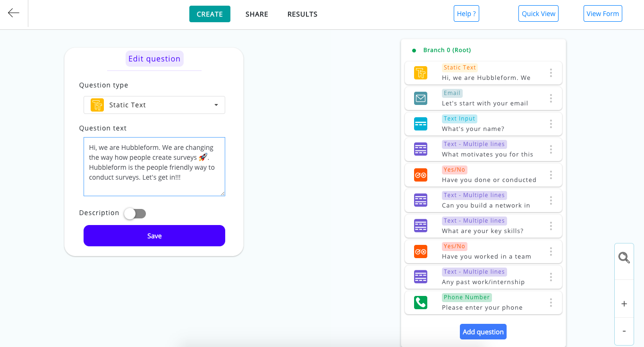Select 'Have you done or conducted' question text
Viewport: 644px width, 347px height.
(x=489, y=180)
